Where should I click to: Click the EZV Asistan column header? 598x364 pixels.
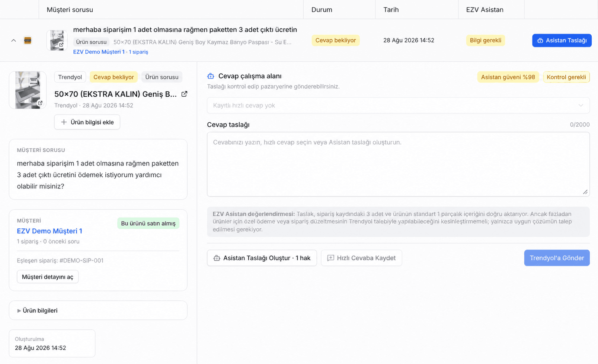click(485, 10)
